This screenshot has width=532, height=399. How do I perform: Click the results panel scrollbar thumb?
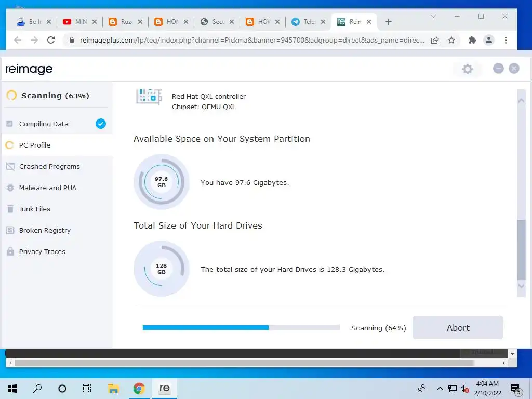(x=521, y=250)
